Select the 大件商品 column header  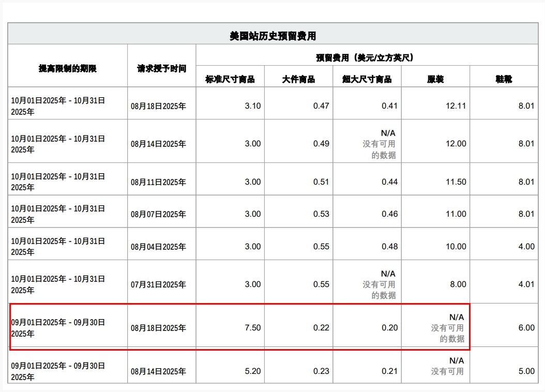pos(298,79)
